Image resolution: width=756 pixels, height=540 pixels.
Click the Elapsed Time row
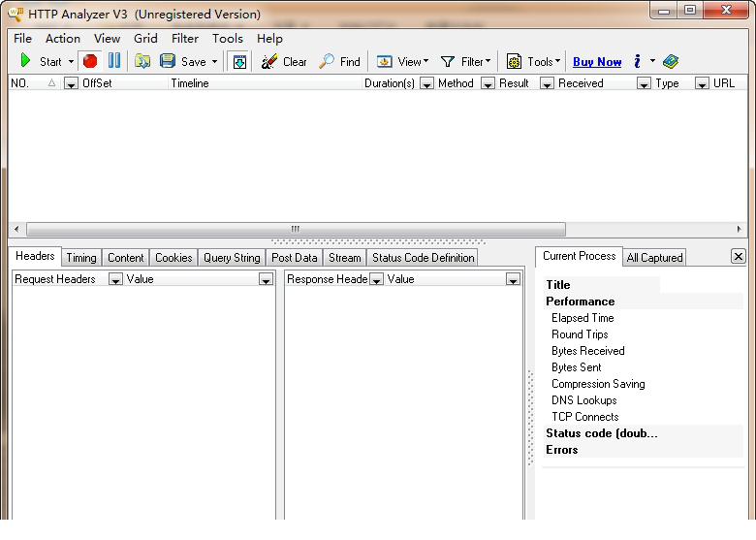click(x=644, y=318)
